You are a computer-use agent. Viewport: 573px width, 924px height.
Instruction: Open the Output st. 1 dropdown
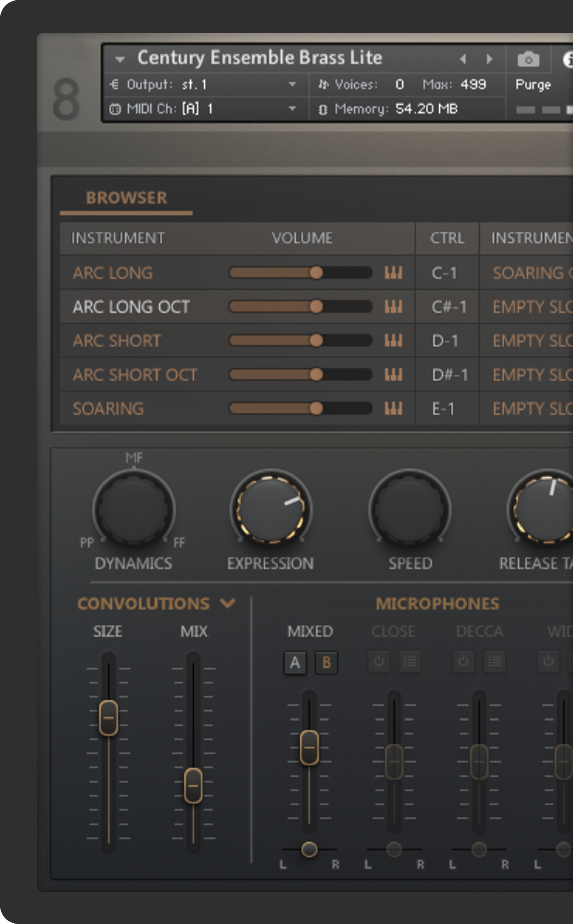292,84
